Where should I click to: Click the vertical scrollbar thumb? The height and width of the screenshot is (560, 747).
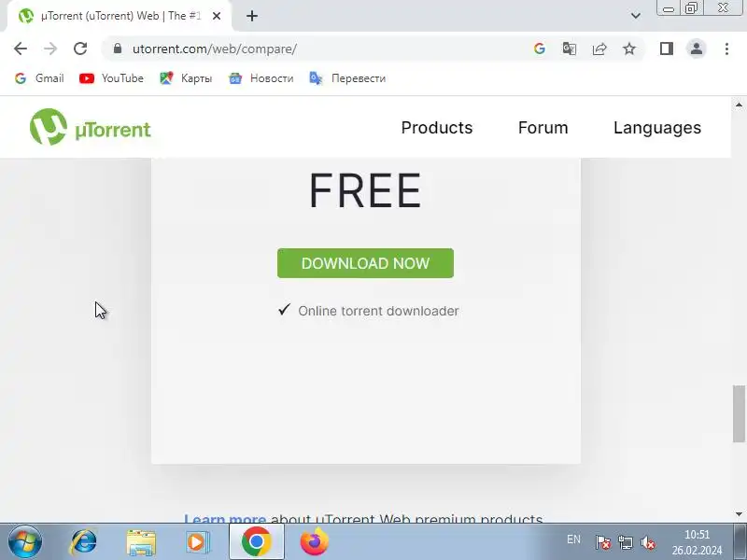[x=739, y=413]
